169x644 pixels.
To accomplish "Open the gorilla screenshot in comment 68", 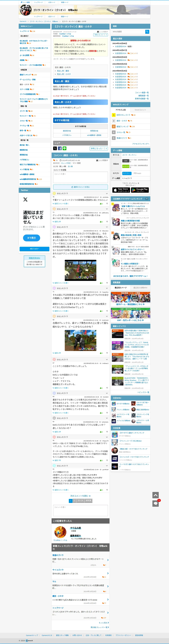I will 80,340.
